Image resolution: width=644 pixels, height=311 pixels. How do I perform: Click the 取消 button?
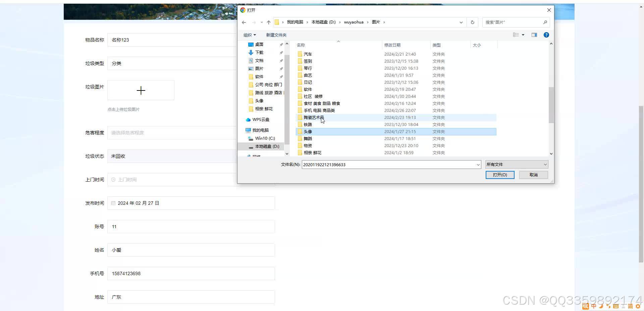pyautogui.click(x=533, y=175)
